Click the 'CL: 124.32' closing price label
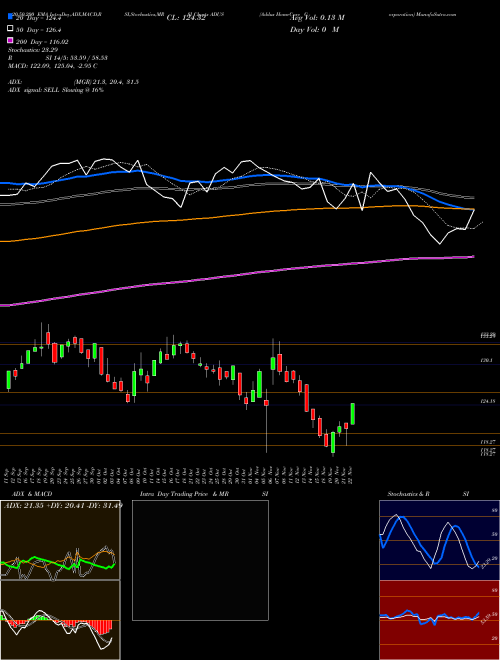 pos(186,18)
